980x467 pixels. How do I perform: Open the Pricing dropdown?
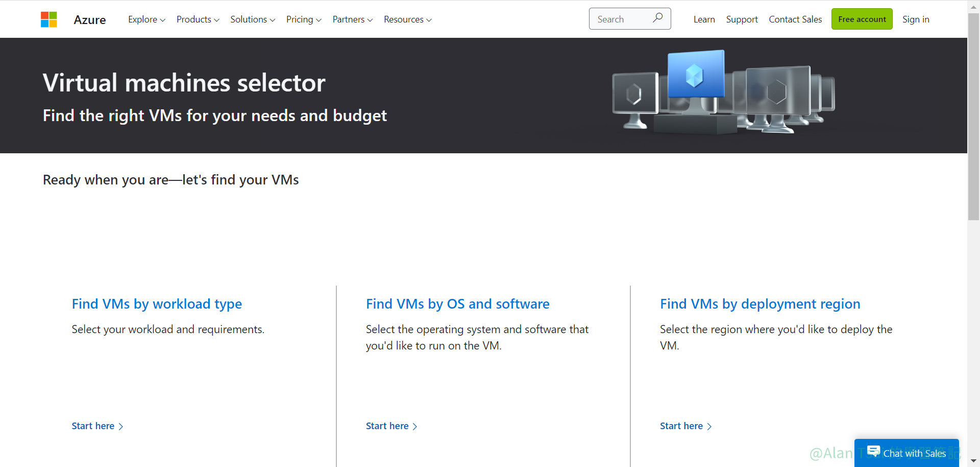(304, 19)
